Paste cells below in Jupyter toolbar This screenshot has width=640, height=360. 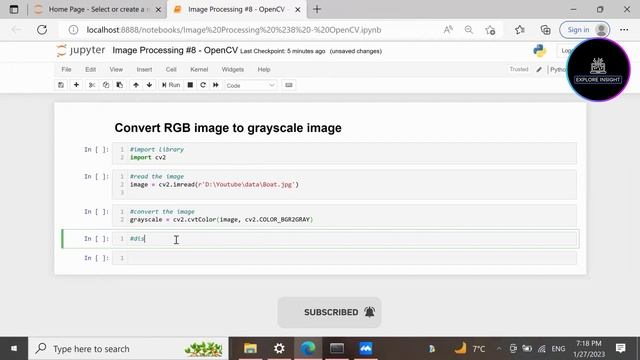[x=120, y=85]
